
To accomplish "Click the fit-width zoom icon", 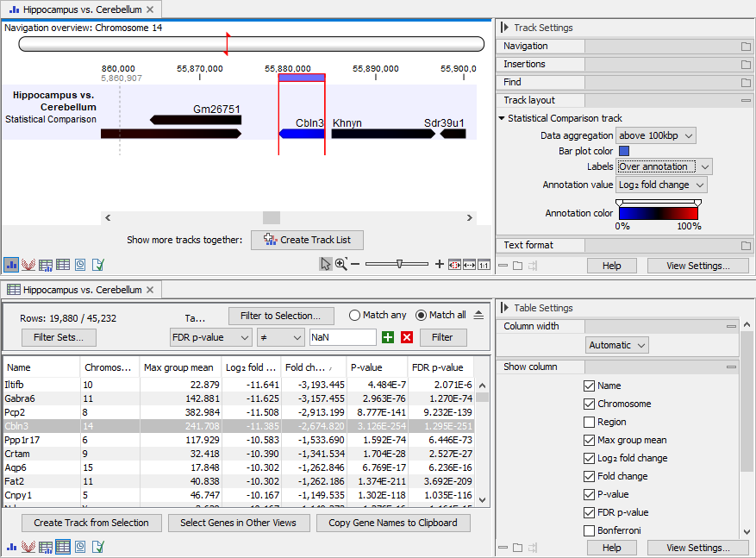I will point(469,264).
